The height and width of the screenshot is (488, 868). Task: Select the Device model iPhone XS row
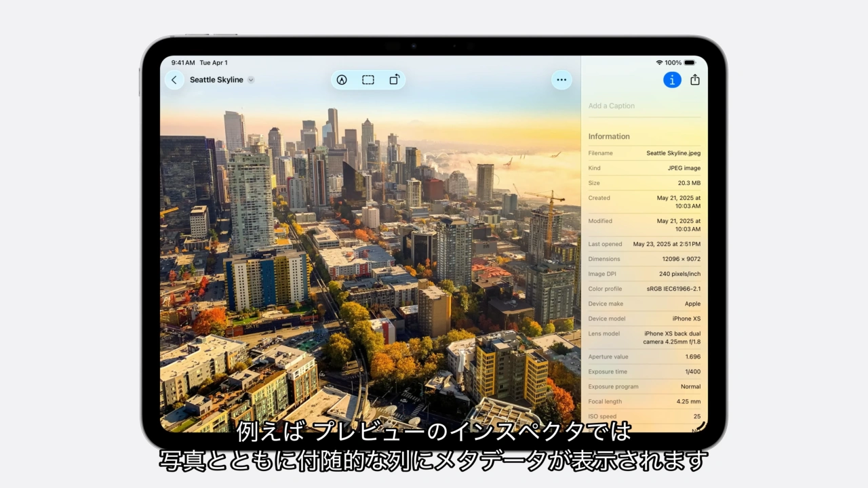[644, 319]
